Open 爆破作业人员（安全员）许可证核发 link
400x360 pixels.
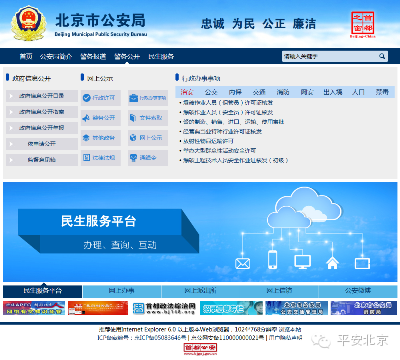228,112
